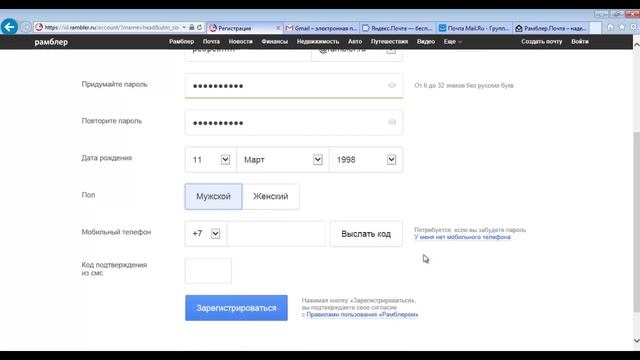Click the Зарегистрироваться button

click(236, 308)
